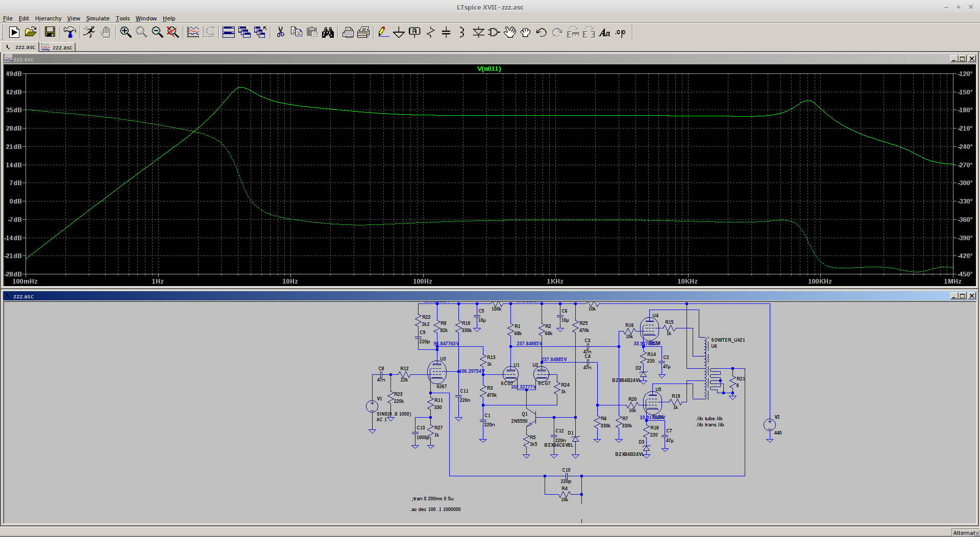Viewport: 980px width, 537px height.
Task: Open Find with the binoculars icon
Action: coord(328,33)
